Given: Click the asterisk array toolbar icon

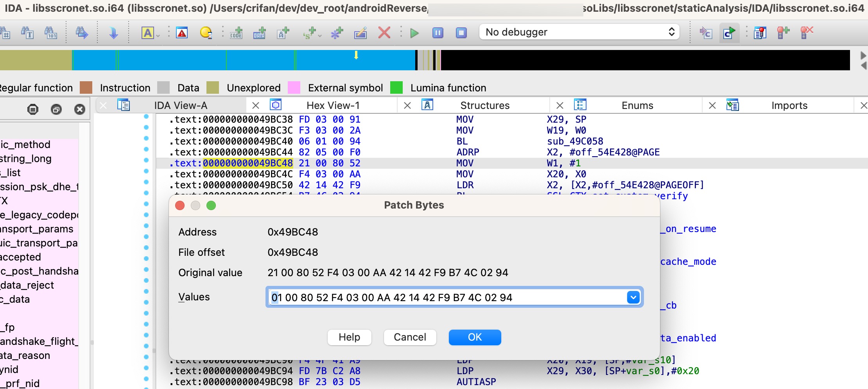Looking at the screenshot, I should [x=337, y=33].
